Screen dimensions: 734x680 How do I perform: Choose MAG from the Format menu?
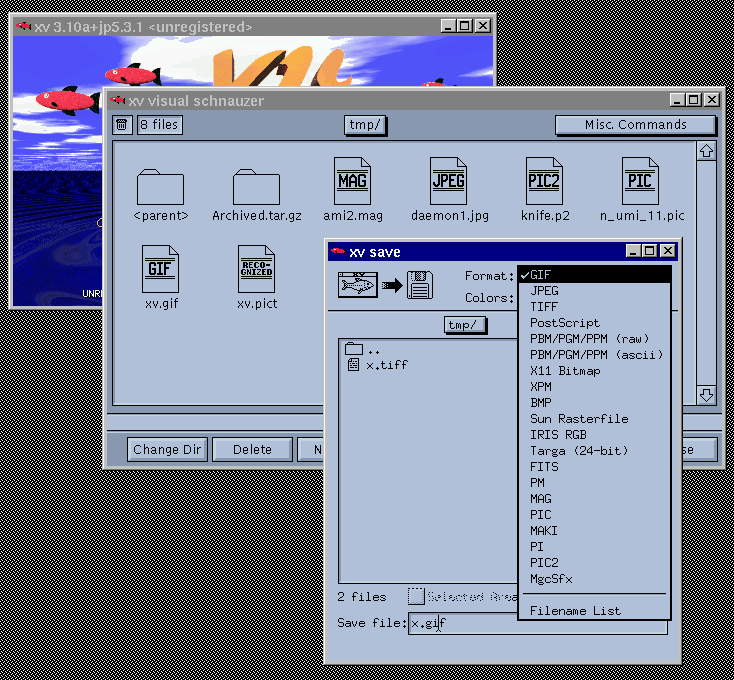pos(595,498)
